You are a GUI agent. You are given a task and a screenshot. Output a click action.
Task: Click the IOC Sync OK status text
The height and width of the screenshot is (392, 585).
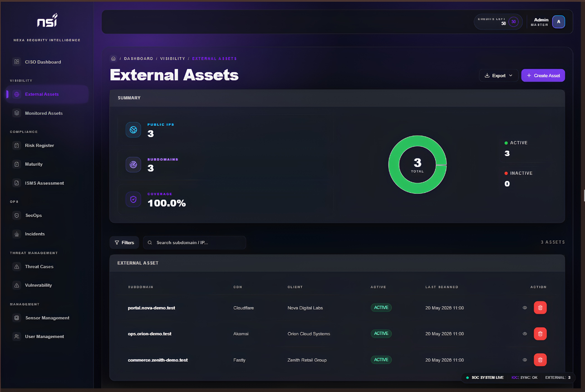(525, 377)
